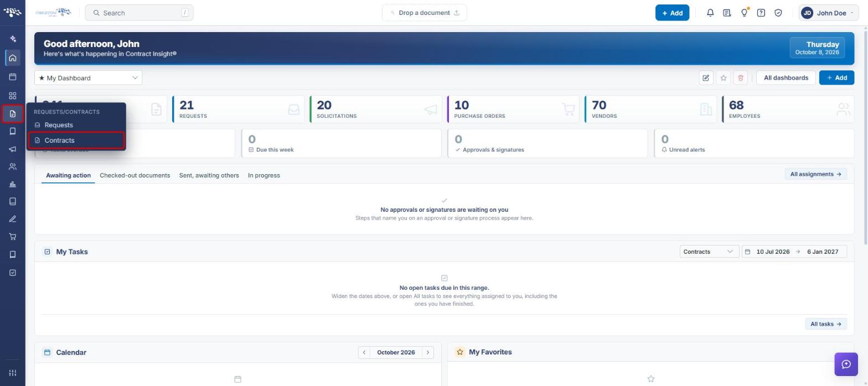Click the pen sidebar icon
Viewport: 868px width, 386px height.
pos(13,219)
